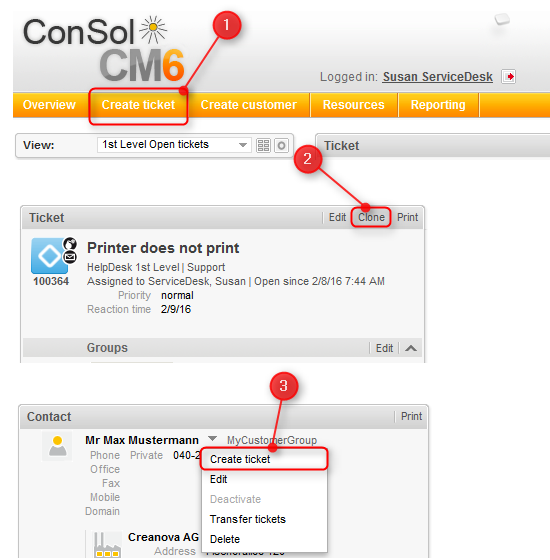Collapse the Groups section with chevron

pyautogui.click(x=411, y=348)
